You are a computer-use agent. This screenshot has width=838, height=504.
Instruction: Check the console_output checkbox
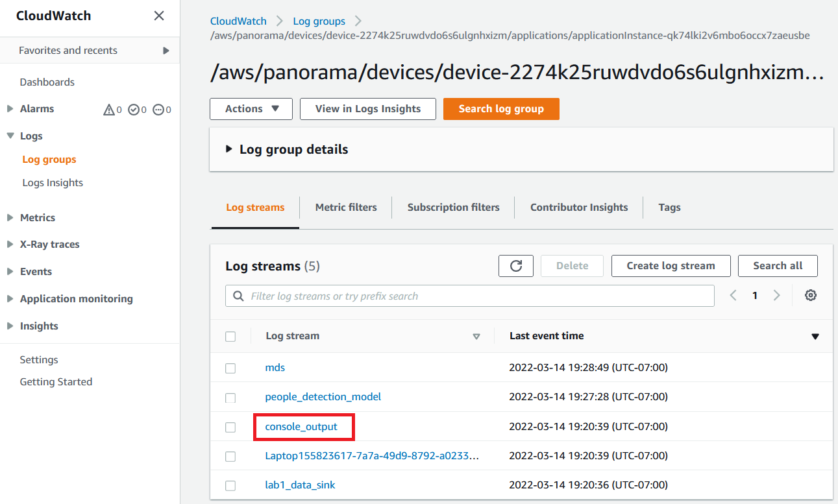(x=230, y=427)
